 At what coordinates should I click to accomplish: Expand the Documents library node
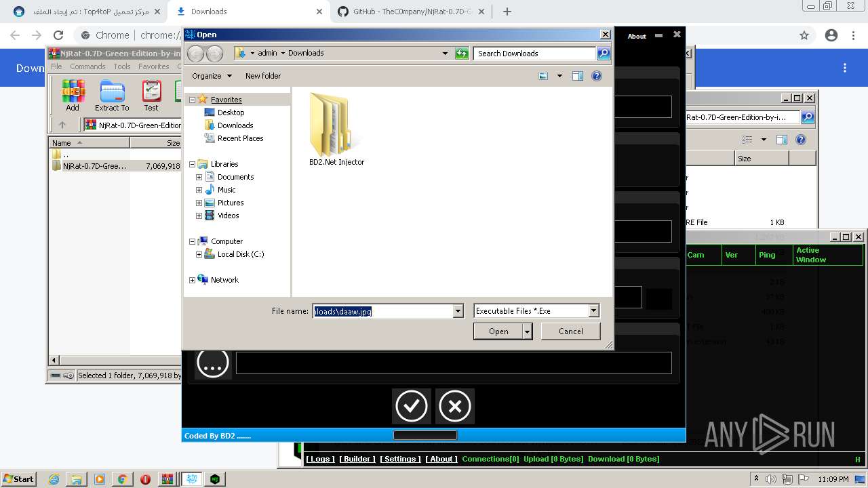coord(199,177)
